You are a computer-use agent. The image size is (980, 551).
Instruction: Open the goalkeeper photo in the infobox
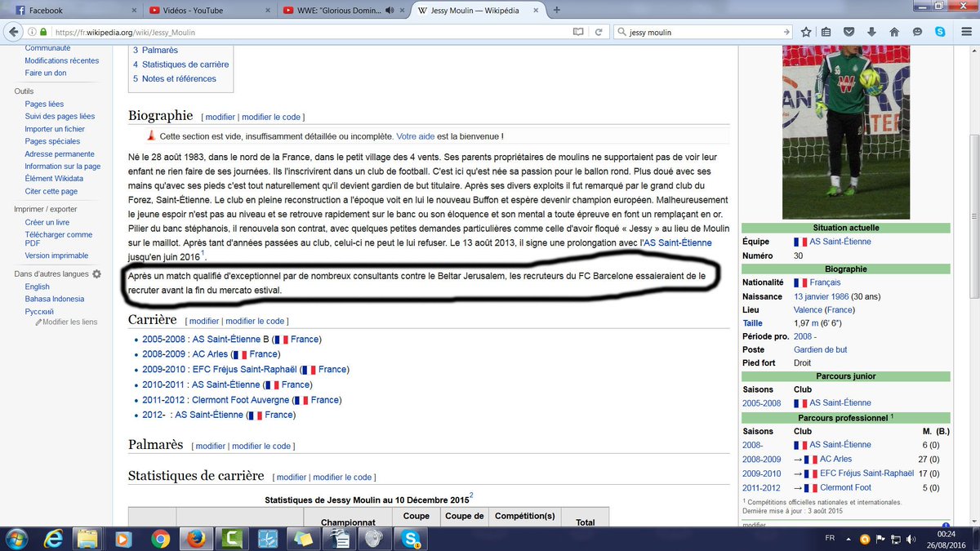(844, 132)
